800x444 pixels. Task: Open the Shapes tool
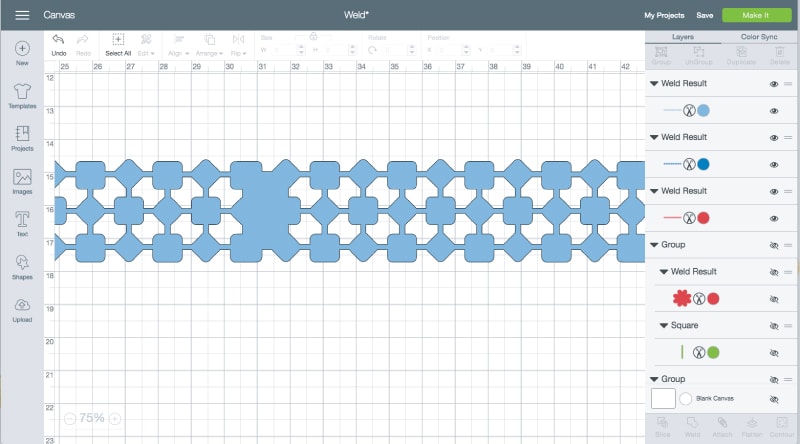click(22, 265)
